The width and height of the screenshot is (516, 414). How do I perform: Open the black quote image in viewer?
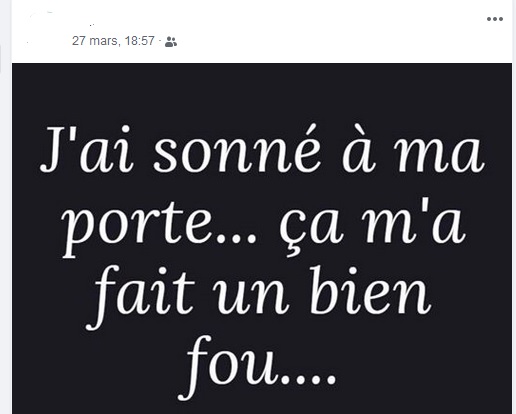262,238
